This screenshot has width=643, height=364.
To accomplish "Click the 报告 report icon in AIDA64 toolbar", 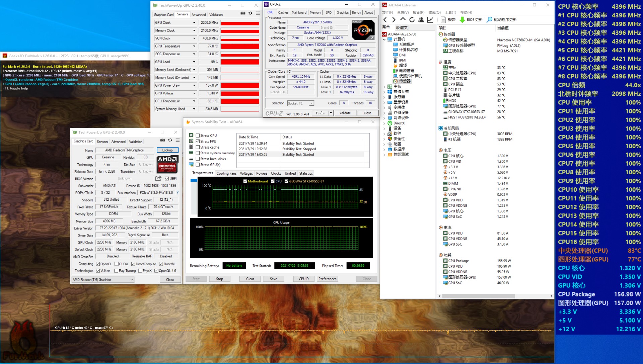I will click(443, 19).
